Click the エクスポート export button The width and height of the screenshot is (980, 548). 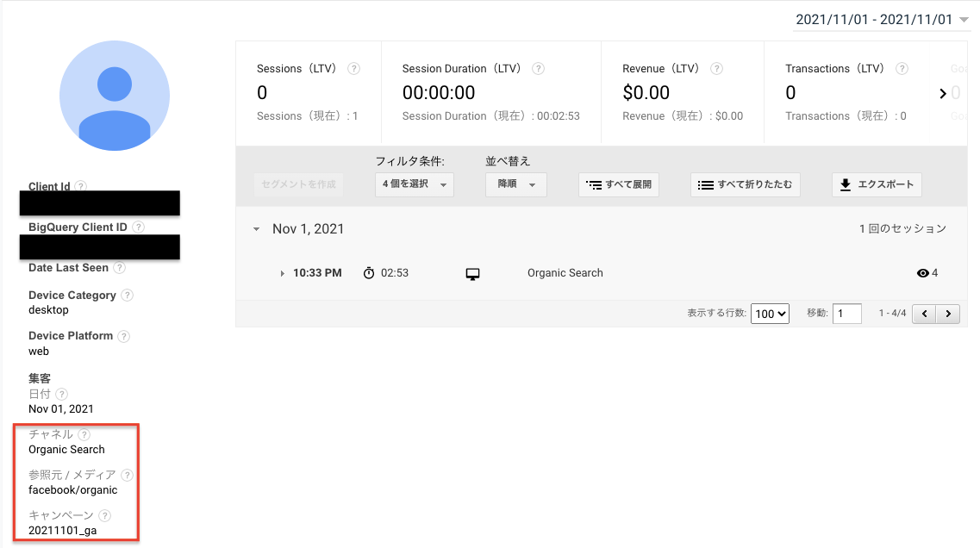877,184
